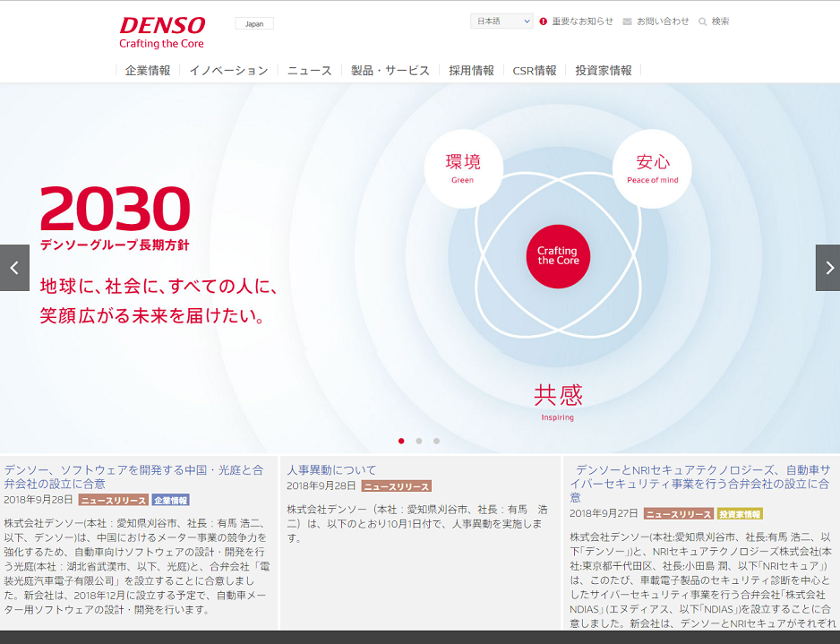
Task: Click the red important notice alert icon
Action: pos(544,21)
